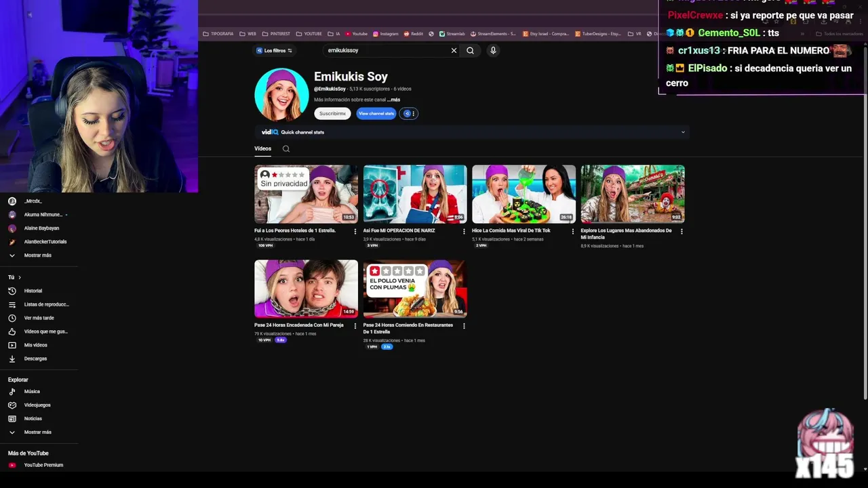Viewport: 868px width, 488px height.
Task: Open the Restaurantes De 1 Estrella thumbnail
Action: [x=415, y=289]
